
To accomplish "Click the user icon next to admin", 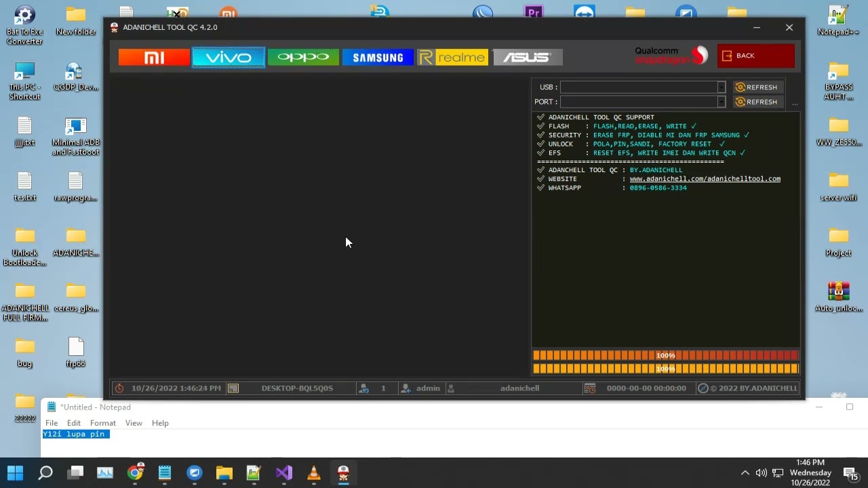I will (406, 388).
